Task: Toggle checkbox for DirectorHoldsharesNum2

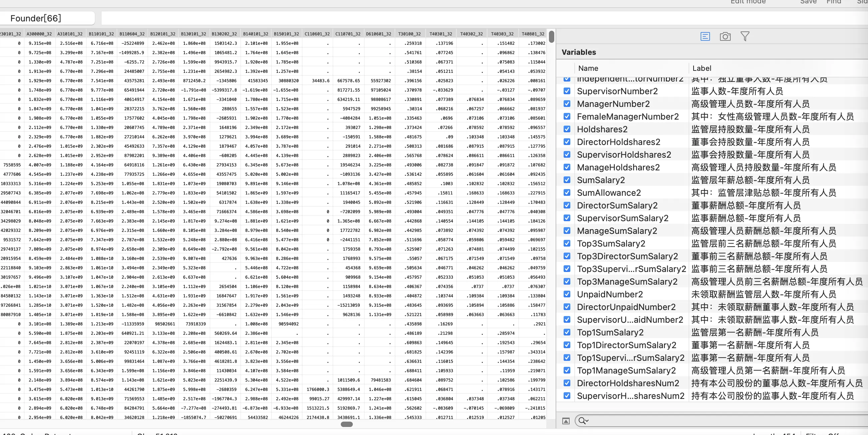Action: tap(567, 383)
